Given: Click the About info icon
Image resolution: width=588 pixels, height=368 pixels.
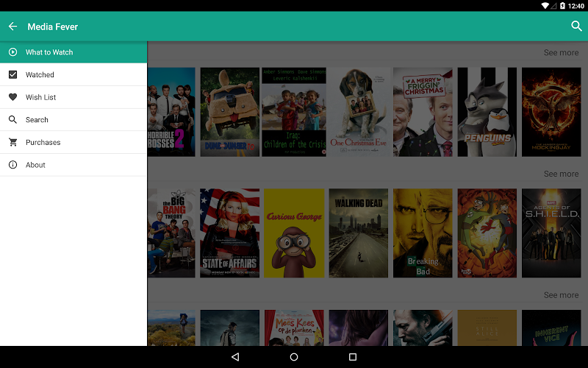Looking at the screenshot, I should click(x=12, y=164).
